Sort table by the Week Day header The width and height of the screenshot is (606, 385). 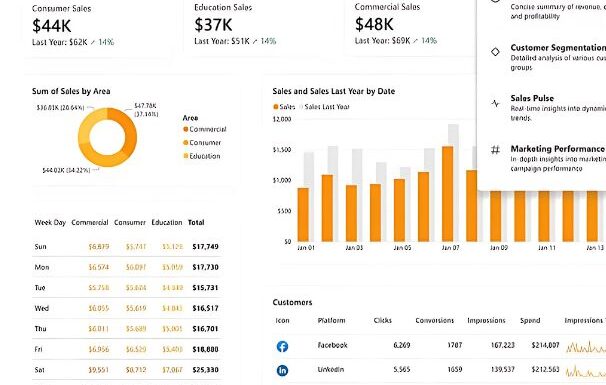[x=50, y=222]
